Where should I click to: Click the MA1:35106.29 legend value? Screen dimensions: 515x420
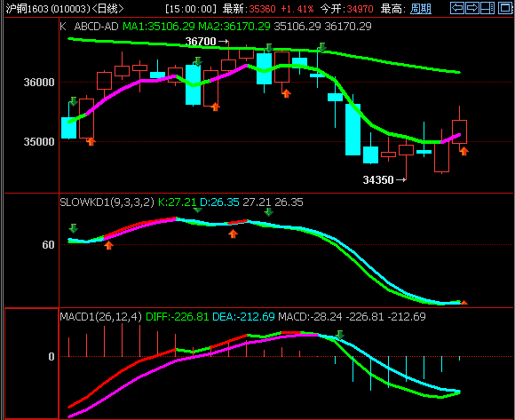pyautogui.click(x=159, y=27)
